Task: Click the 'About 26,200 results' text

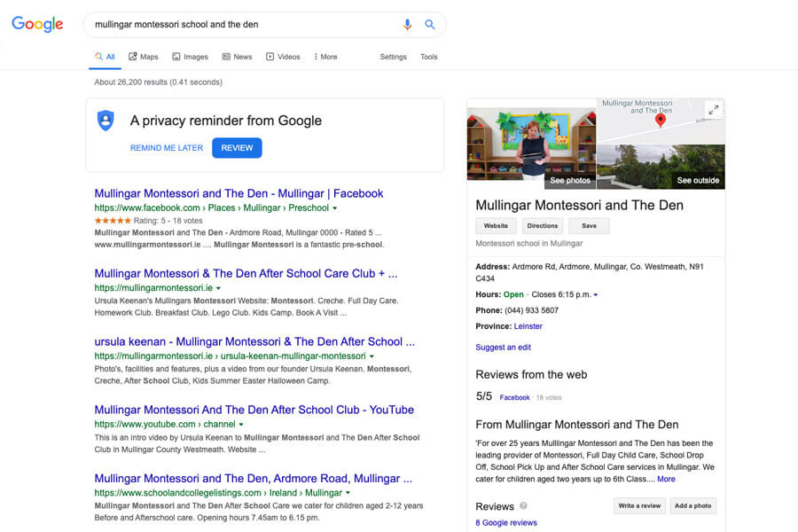Action: point(131,82)
